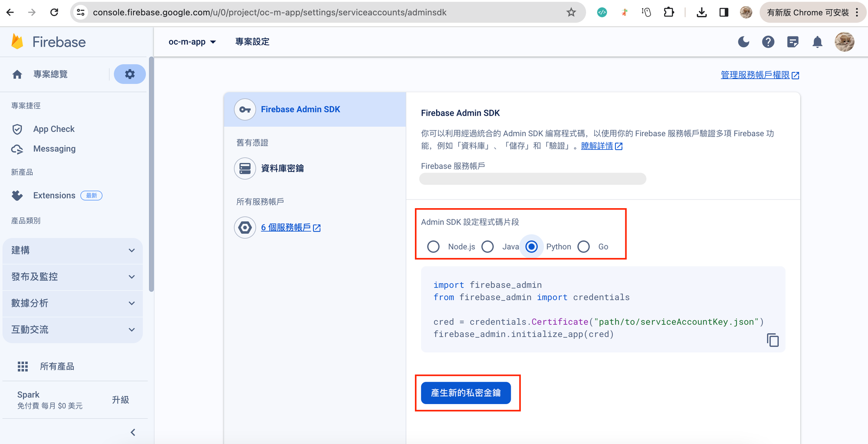The height and width of the screenshot is (444, 868).
Task: Open the notifications bell
Action: pos(817,42)
